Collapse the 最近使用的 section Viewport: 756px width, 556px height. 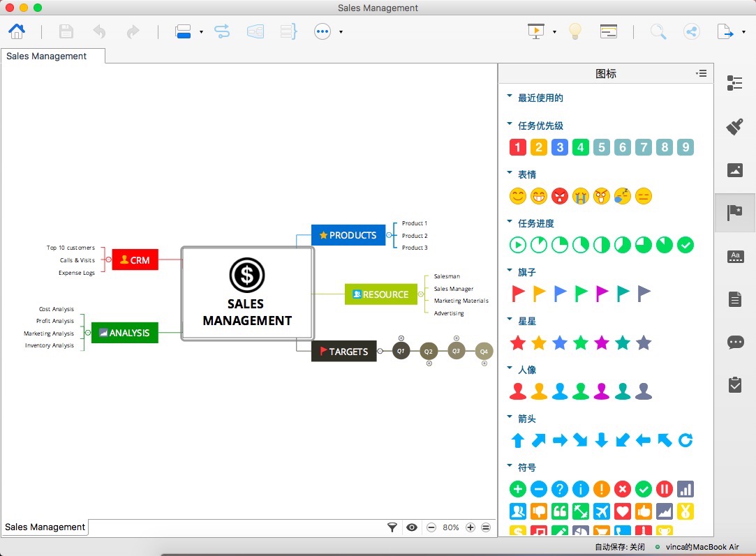tap(510, 96)
